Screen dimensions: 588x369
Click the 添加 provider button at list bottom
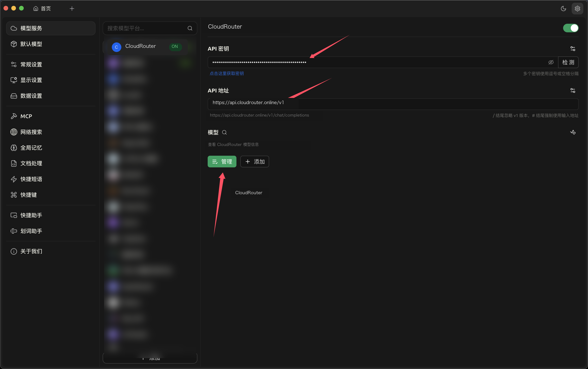pos(150,358)
